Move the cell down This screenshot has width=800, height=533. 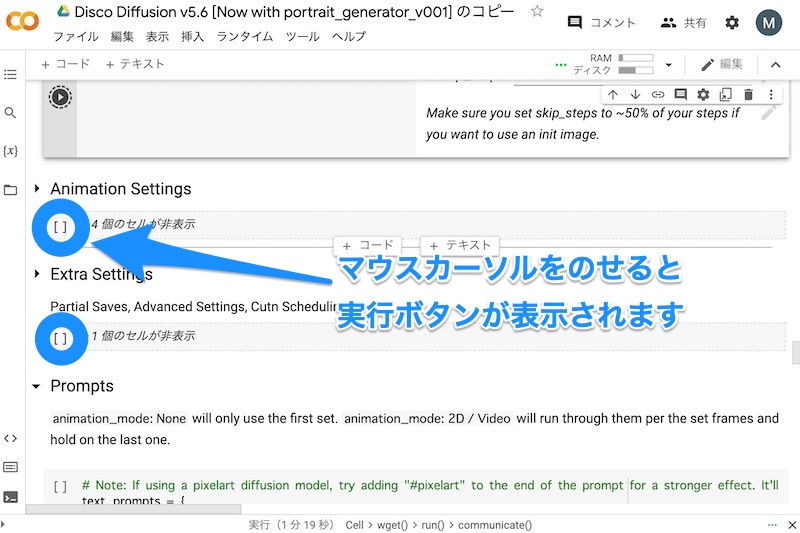(x=635, y=94)
